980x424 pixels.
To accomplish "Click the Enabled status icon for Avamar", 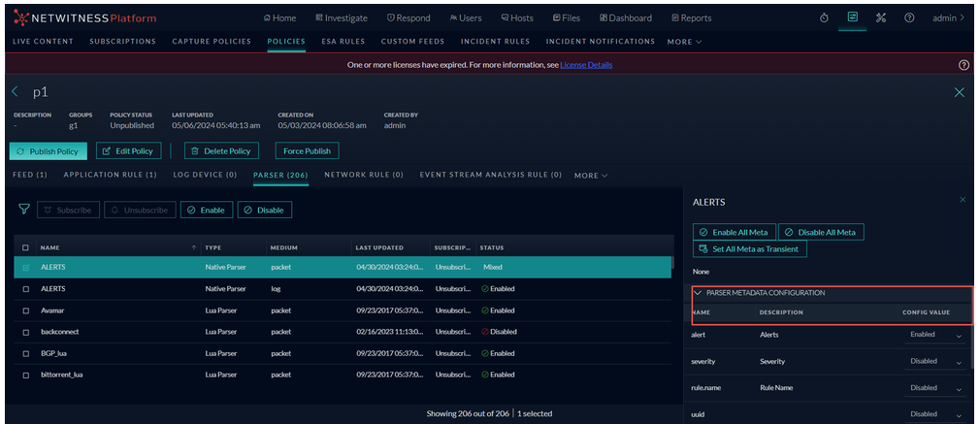I will point(484,310).
